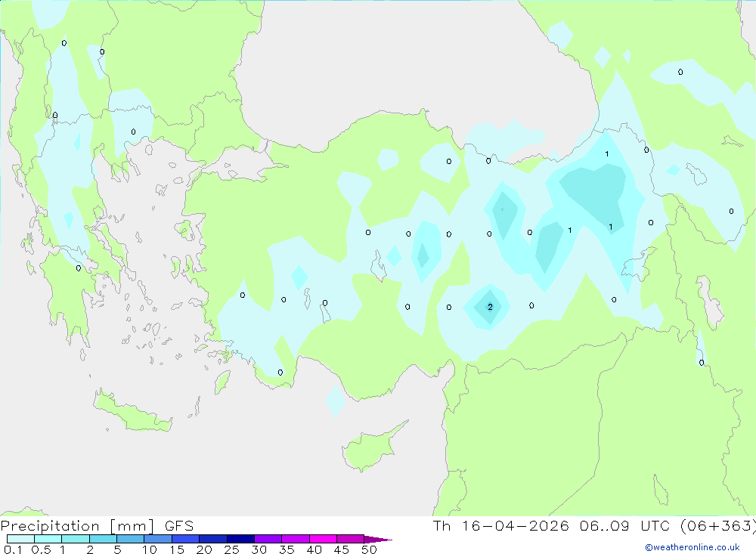Click the 45–50 mm legend swatch
Viewport: 756px width, 554px height.
pos(350,539)
